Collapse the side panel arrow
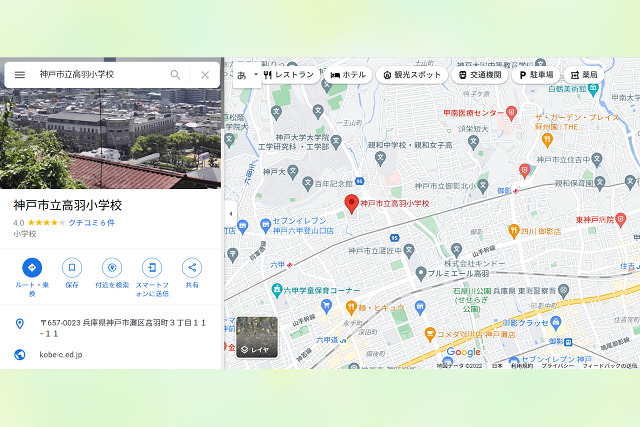The height and width of the screenshot is (427, 640). pos(231,214)
